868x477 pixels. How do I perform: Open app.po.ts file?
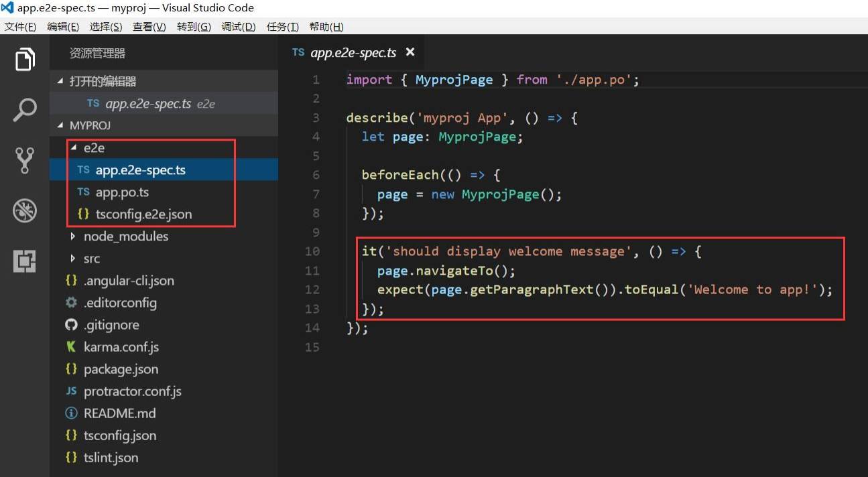tap(164, 192)
